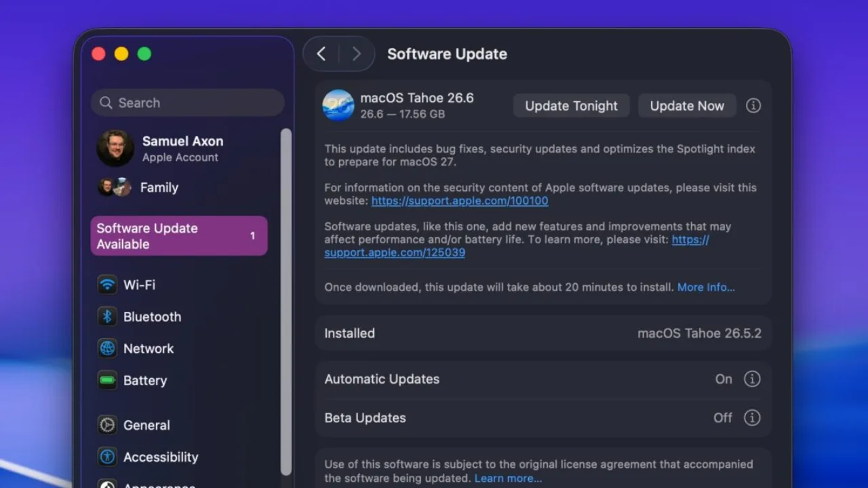Screen dimensions: 868x488
Task: Click the Family avatars icon
Action: [115, 187]
